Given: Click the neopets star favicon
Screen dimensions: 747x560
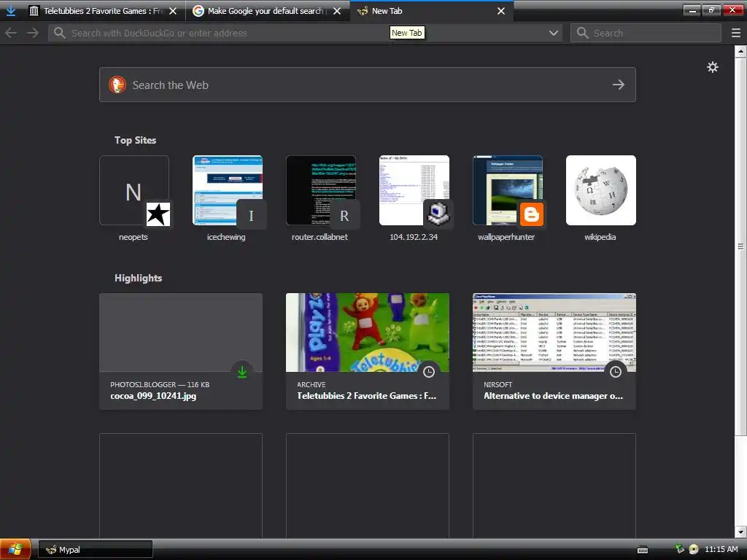Looking at the screenshot, I should [x=158, y=214].
